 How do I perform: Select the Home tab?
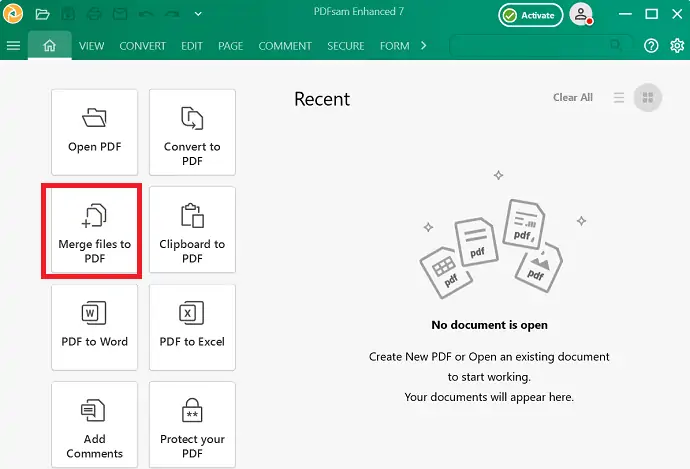(49, 45)
